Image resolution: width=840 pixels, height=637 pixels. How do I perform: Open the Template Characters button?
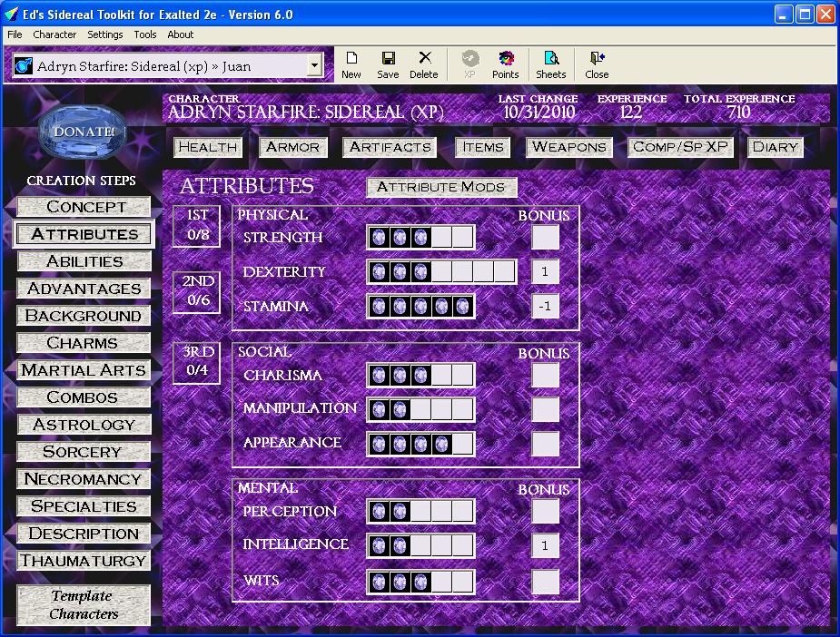pos(84,605)
